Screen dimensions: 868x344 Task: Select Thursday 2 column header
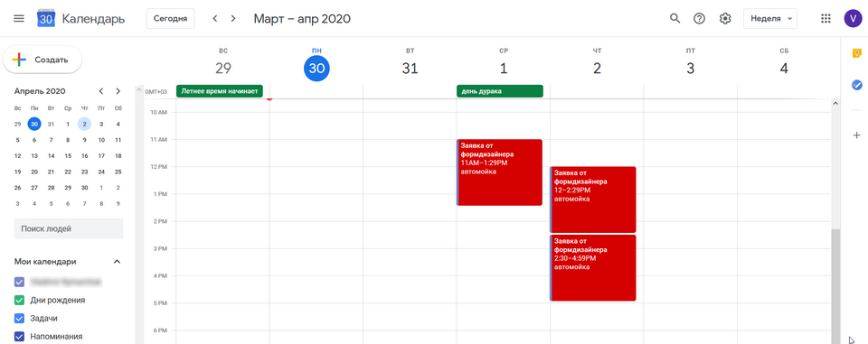[597, 62]
